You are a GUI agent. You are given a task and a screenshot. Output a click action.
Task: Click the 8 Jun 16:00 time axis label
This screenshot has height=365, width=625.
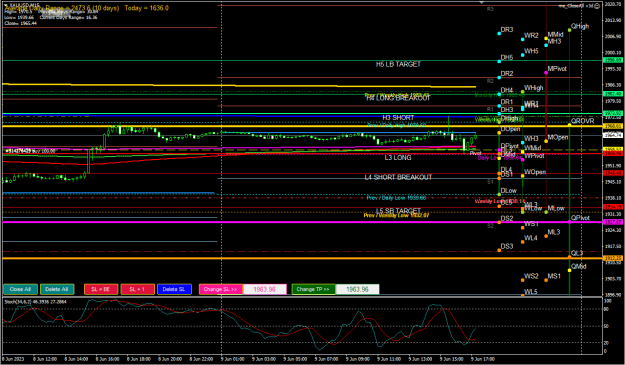point(107,359)
